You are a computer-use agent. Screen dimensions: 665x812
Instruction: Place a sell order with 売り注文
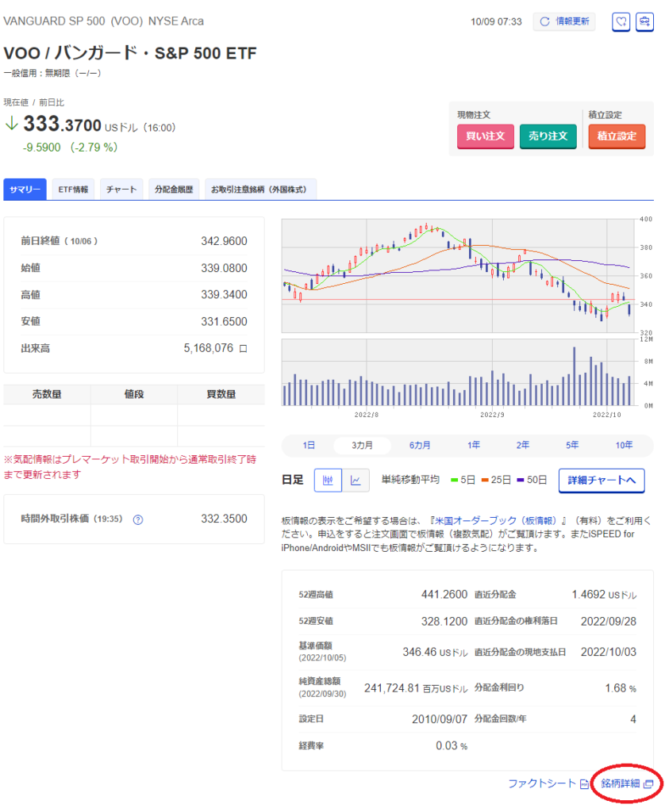548,136
